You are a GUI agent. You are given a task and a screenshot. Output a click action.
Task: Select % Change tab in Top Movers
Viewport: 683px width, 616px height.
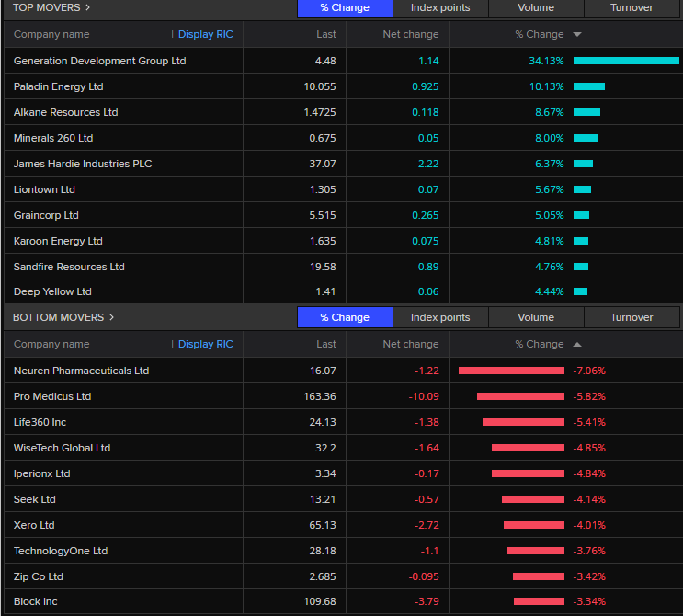click(x=345, y=8)
